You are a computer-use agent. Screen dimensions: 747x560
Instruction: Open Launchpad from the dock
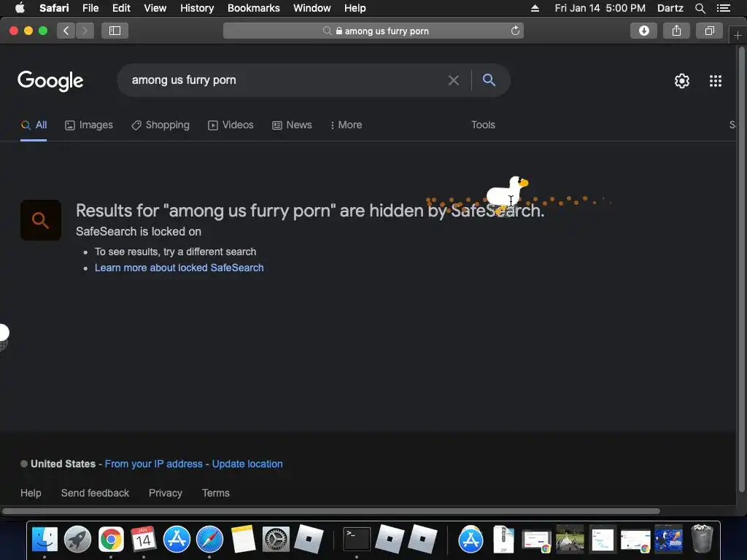pyautogui.click(x=77, y=540)
